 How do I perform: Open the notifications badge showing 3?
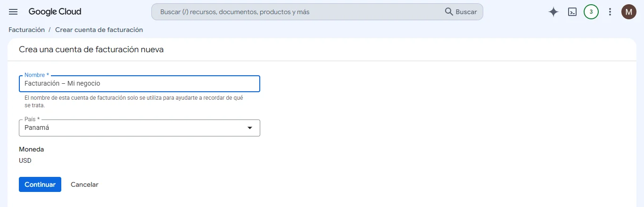point(591,12)
